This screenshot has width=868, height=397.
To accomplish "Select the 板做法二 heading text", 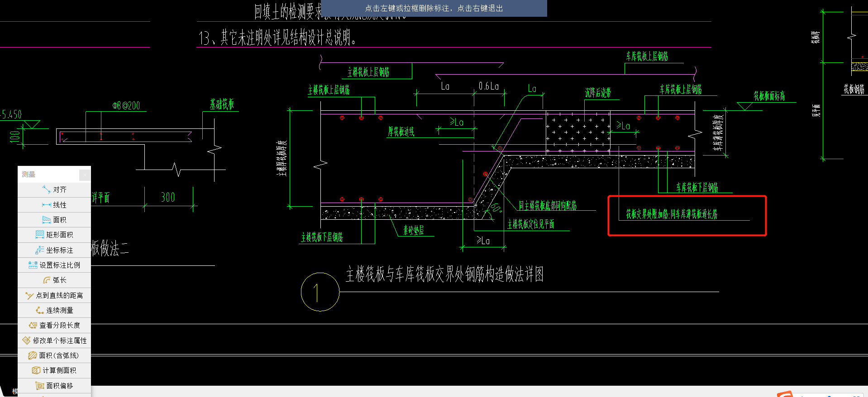I will (110, 249).
